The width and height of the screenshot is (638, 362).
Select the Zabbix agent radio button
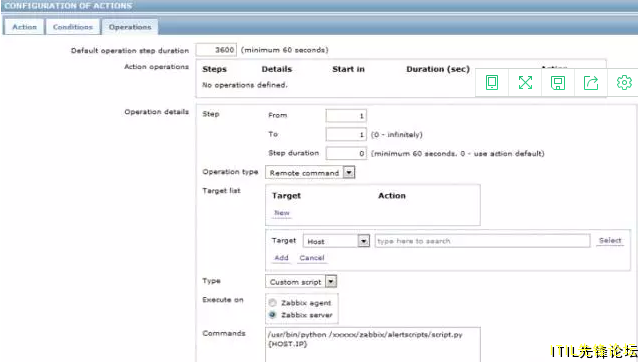[x=273, y=303]
